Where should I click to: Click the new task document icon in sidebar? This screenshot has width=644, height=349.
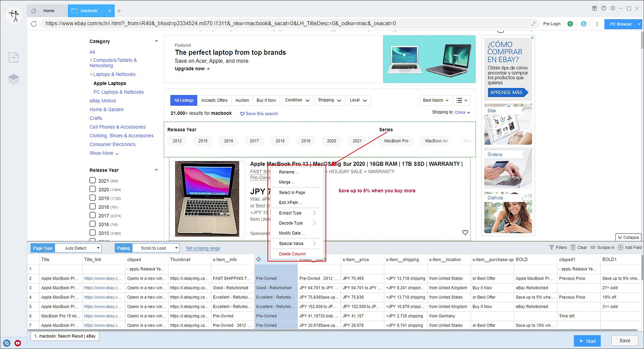[x=14, y=57]
